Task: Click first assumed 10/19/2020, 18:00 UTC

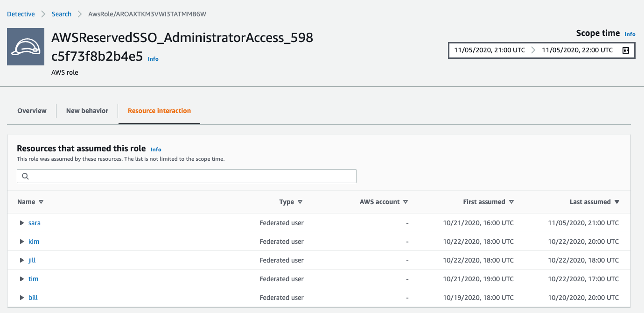Action: coord(478,298)
